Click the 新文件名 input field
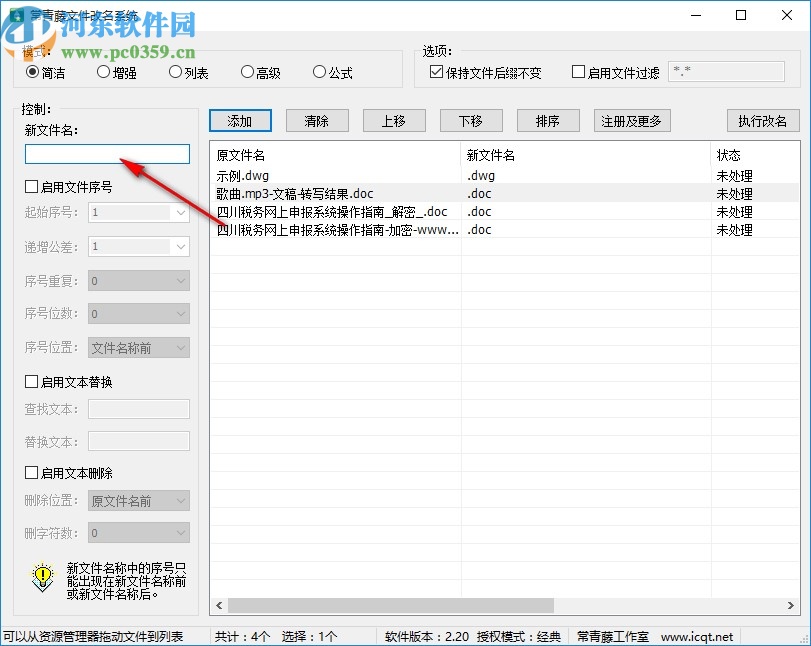 (x=106, y=153)
